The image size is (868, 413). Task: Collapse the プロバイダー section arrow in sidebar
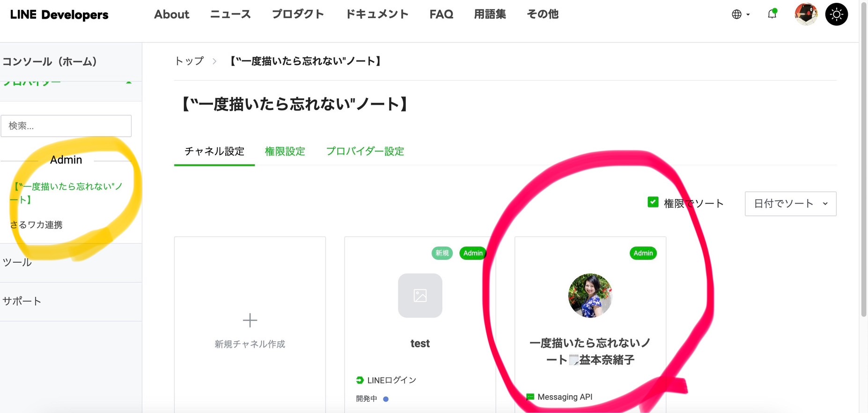pos(128,83)
